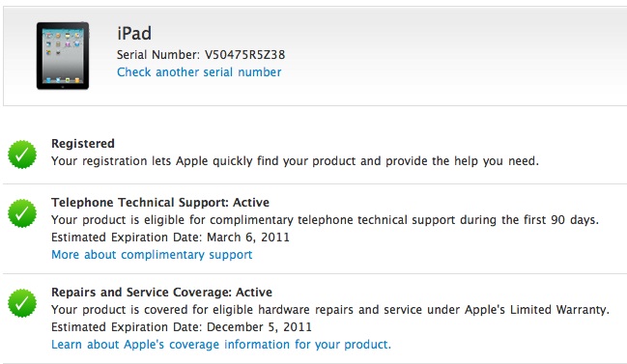Follow Learn about Apple's coverage information link
The image size is (627, 364).
(x=221, y=345)
